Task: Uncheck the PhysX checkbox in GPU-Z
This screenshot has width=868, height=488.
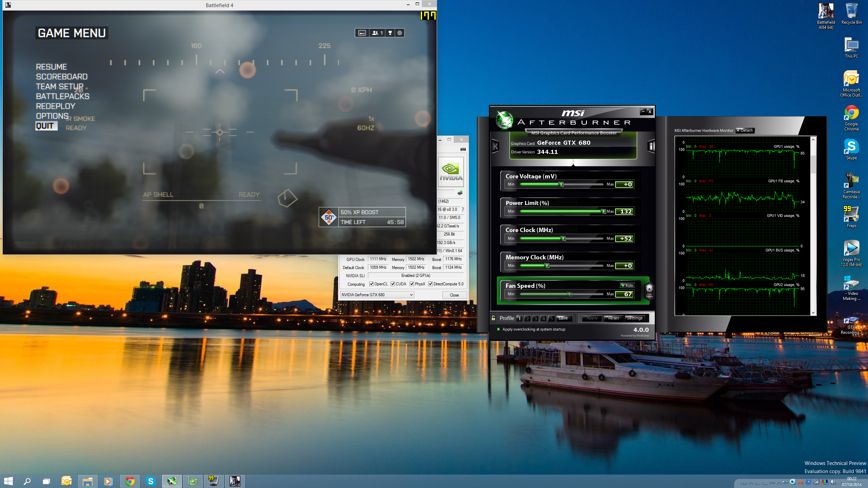Action: [412, 284]
